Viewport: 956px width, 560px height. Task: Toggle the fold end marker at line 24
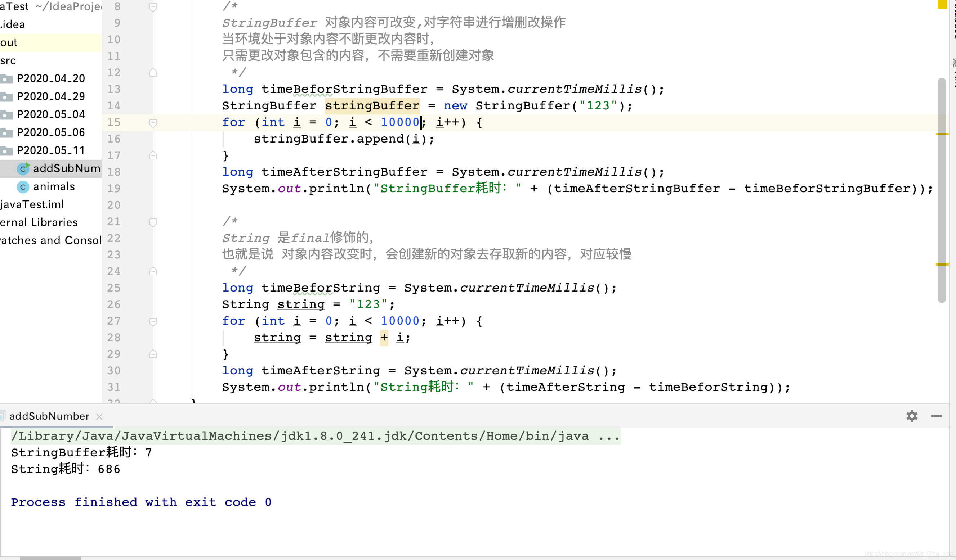pos(153,271)
